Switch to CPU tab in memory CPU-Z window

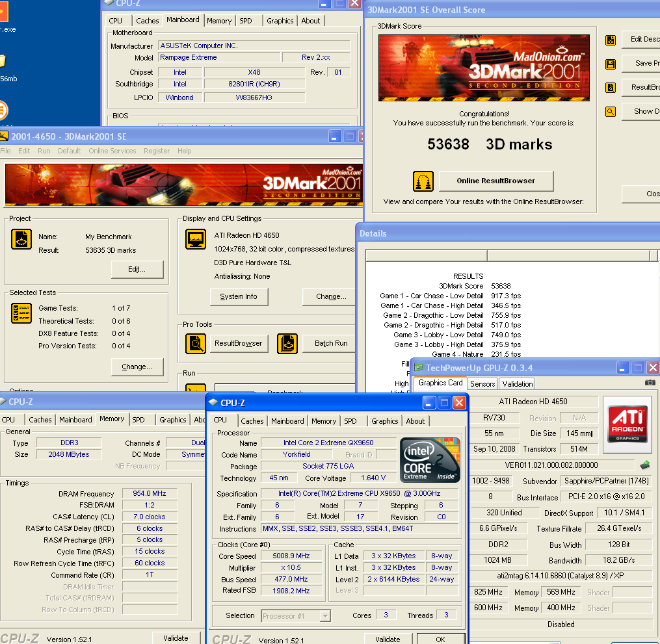pyautogui.click(x=8, y=420)
